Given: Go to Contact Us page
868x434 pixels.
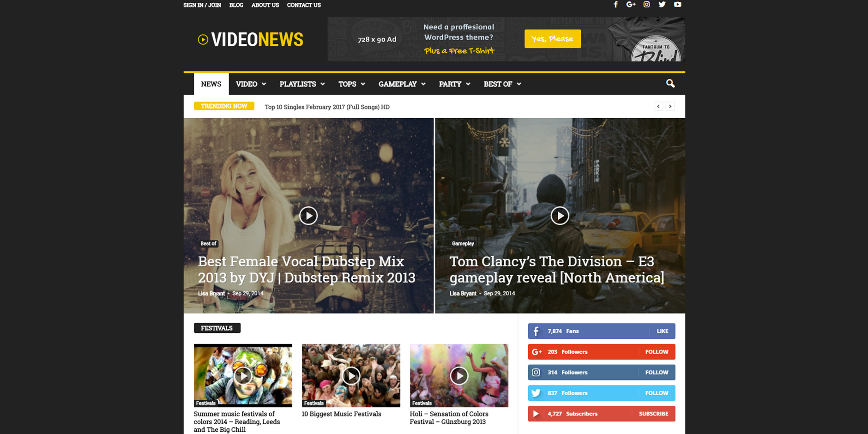Looking at the screenshot, I should point(304,5).
